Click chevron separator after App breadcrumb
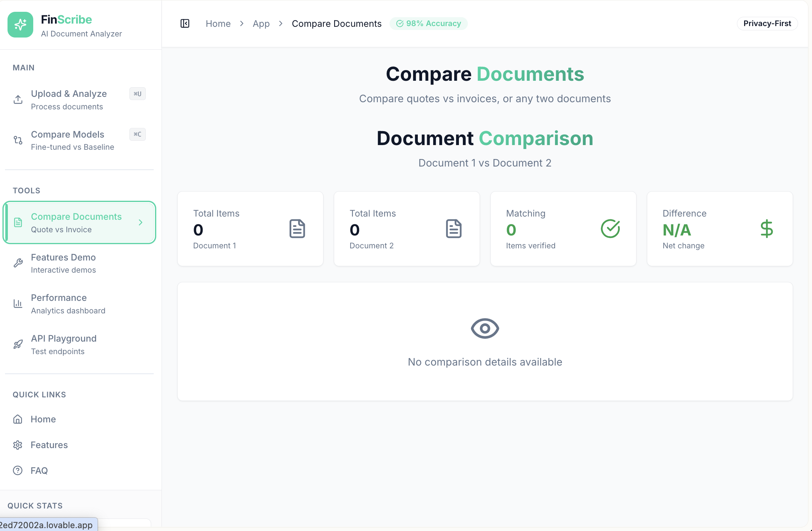 [x=281, y=24]
